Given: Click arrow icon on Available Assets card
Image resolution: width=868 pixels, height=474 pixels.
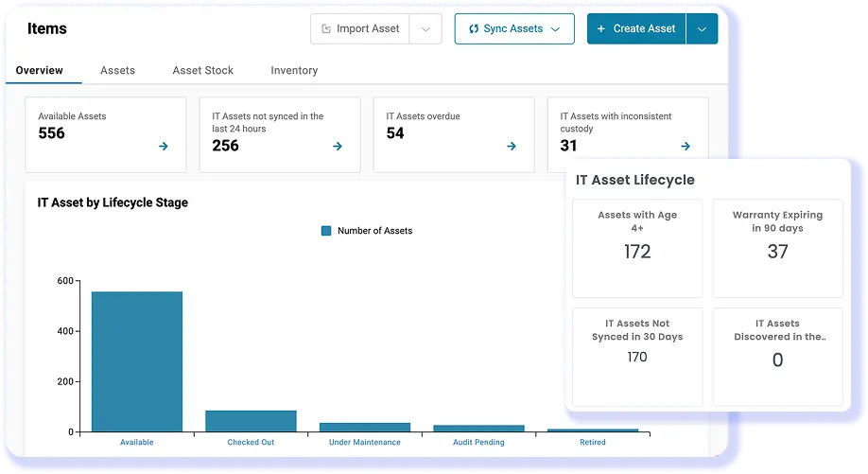Looking at the screenshot, I should click(x=164, y=147).
